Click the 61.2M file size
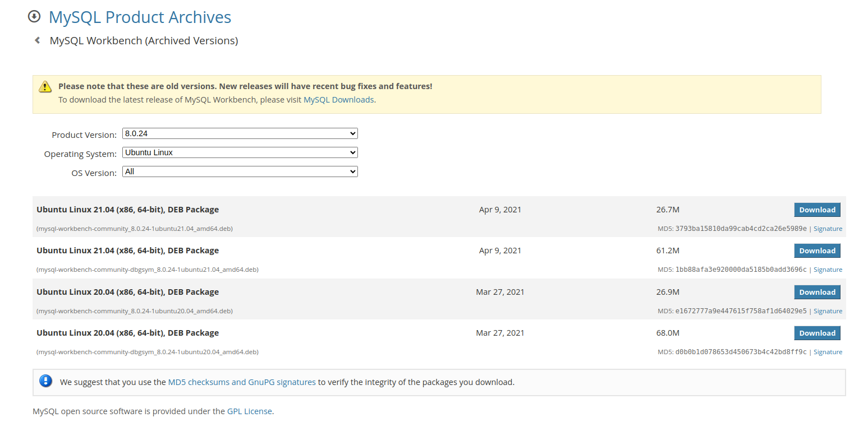868x422 pixels. 668,251
